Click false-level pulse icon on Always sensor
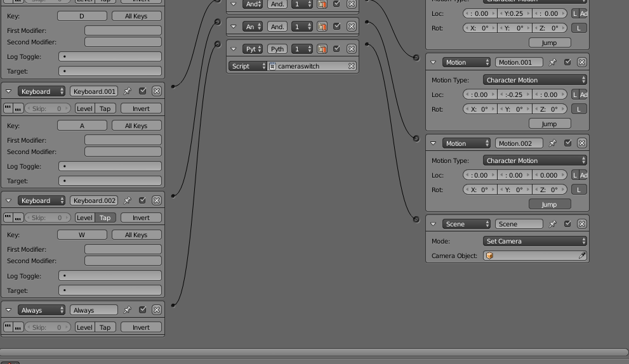 pyautogui.click(x=18, y=327)
